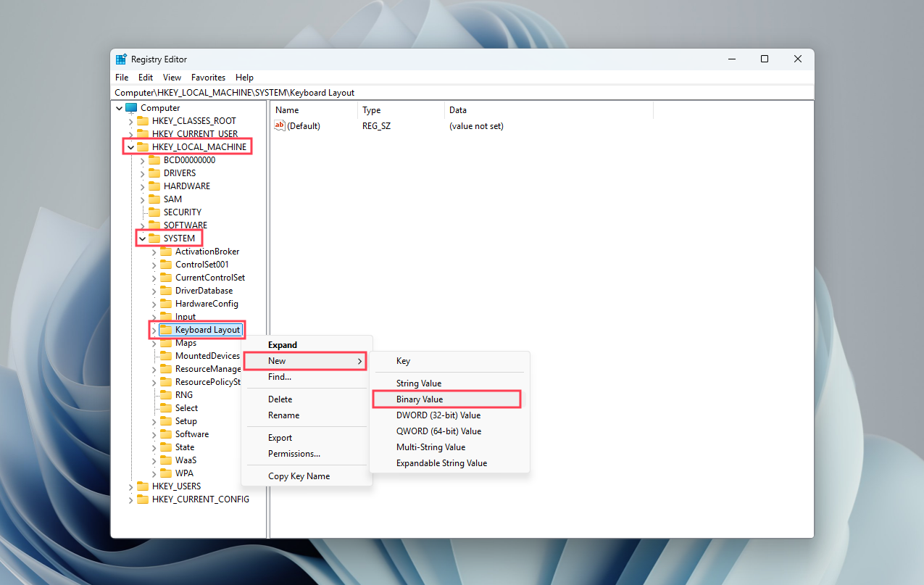
Task: Click the HKEY_LOCAL_MACHINE folder icon
Action: click(143, 147)
